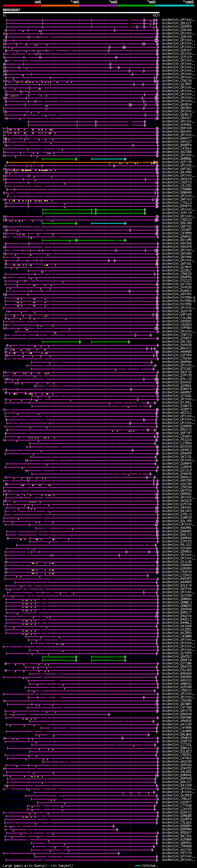Click the UniRef100_B9I3M5 label
The width and height of the screenshot is (197, 868).
pos(177,240)
